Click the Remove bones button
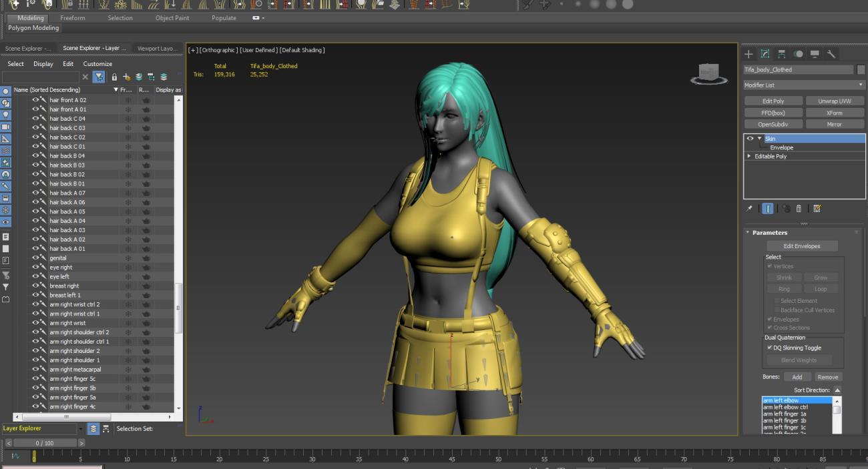Viewport: 868px width, 469px height. 828,377
